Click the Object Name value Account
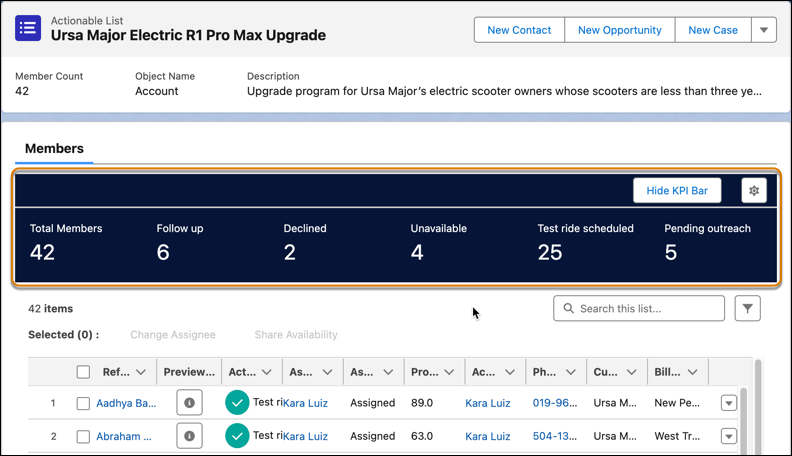Viewport: 792px width, 456px height. click(157, 91)
